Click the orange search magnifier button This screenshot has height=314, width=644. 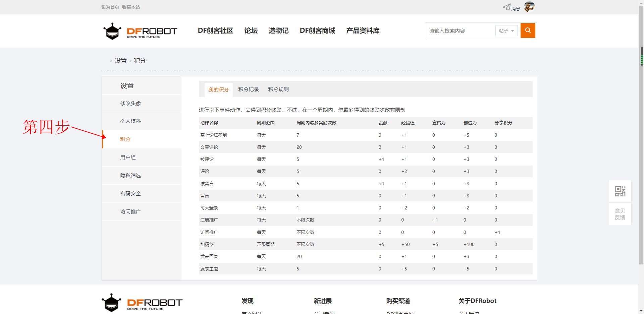528,30
